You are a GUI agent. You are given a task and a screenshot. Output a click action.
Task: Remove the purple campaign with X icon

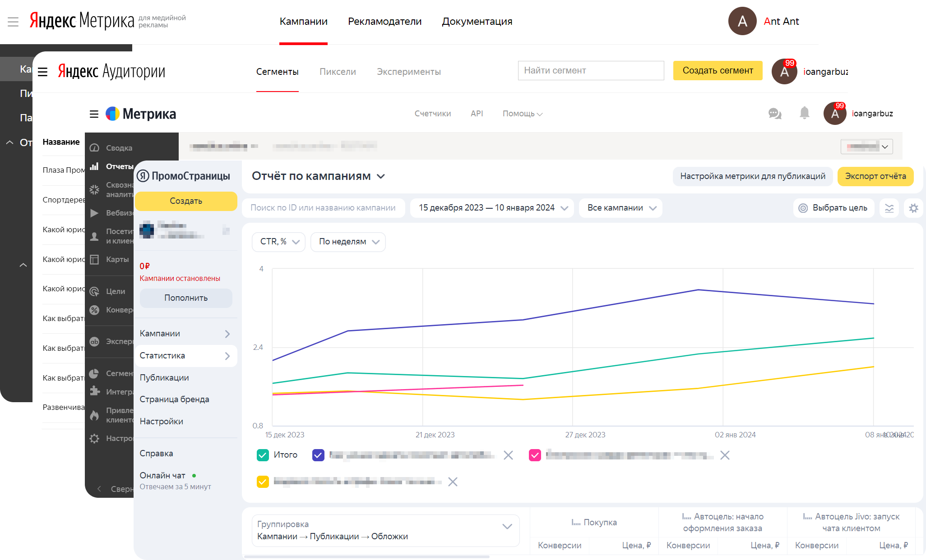click(508, 455)
